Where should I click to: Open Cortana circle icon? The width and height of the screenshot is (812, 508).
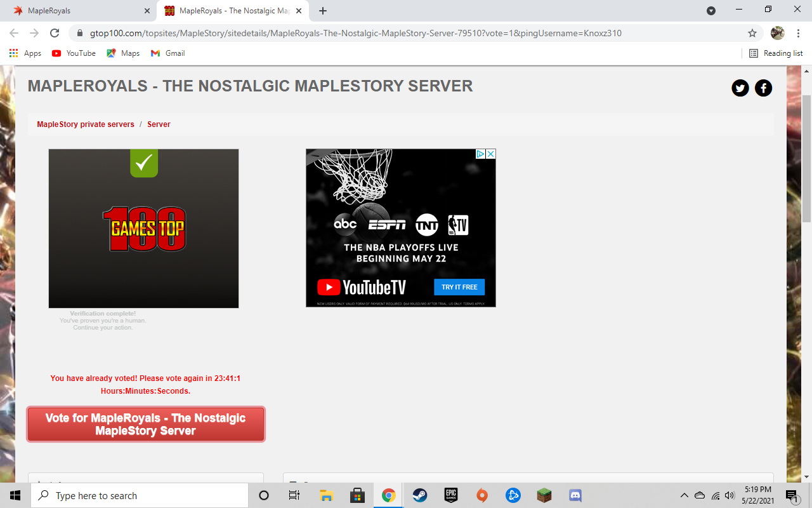[265, 495]
